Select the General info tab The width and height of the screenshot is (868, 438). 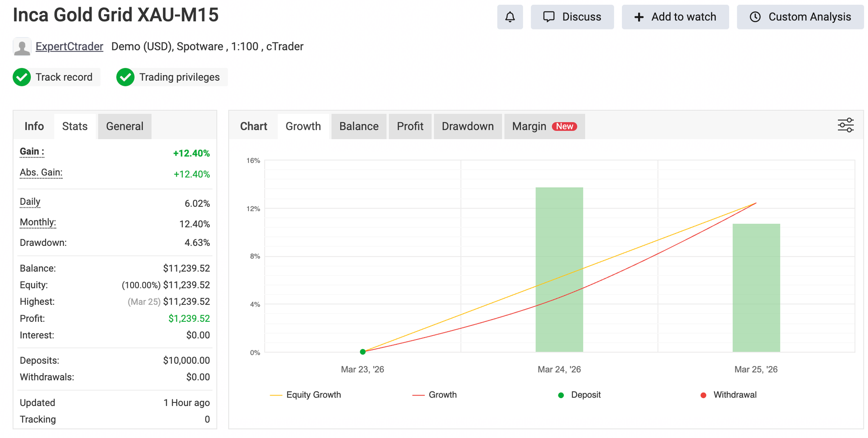125,126
